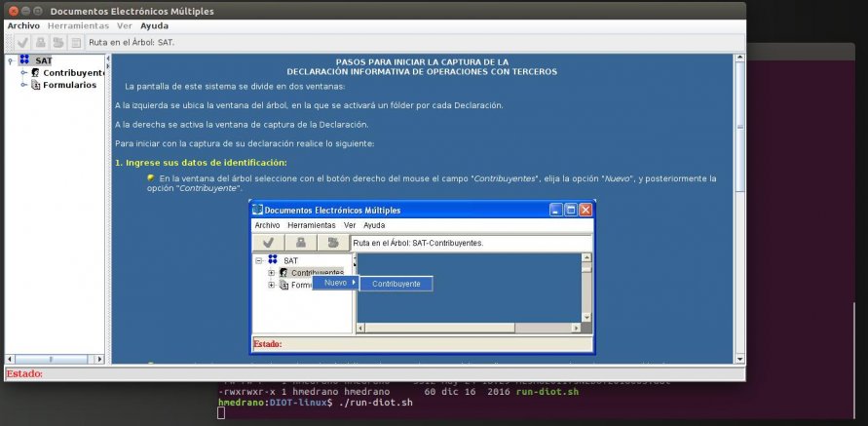
Task: Open the Archivo menu
Action: click(23, 25)
